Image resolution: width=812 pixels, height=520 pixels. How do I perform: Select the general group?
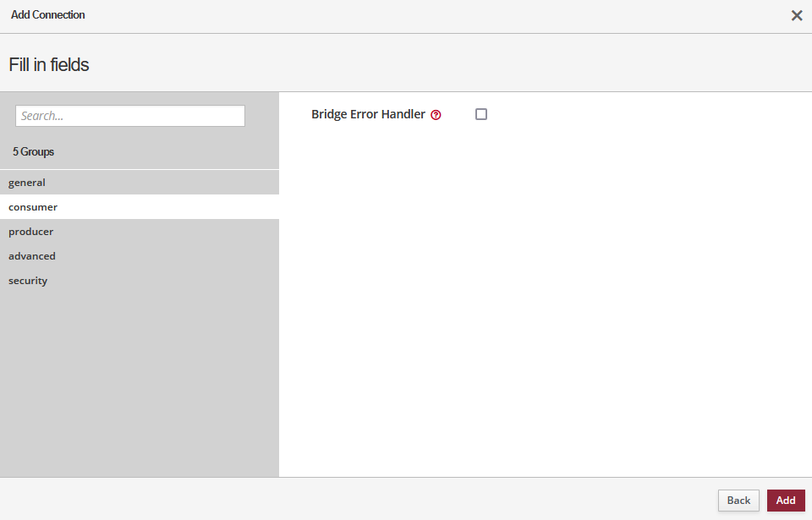tap(27, 183)
